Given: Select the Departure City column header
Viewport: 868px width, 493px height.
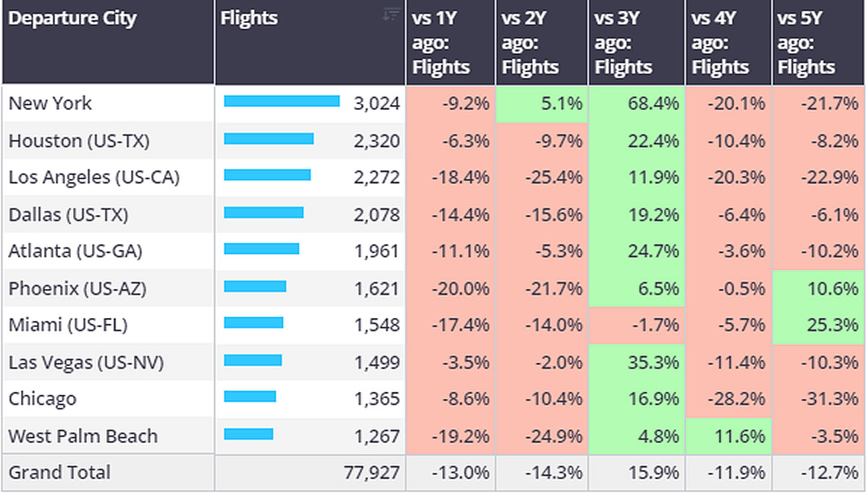Looking at the screenshot, I should pos(72,19).
